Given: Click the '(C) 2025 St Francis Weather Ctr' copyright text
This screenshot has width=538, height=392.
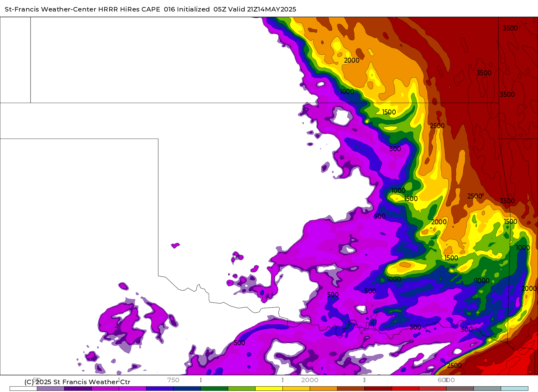Looking at the screenshot, I should pyautogui.click(x=77, y=382).
